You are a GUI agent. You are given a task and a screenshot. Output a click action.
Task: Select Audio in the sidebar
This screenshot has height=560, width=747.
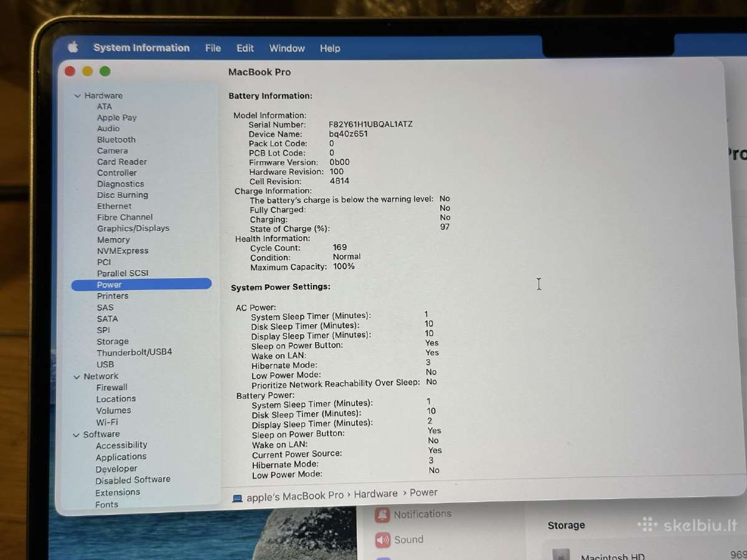pyautogui.click(x=108, y=128)
